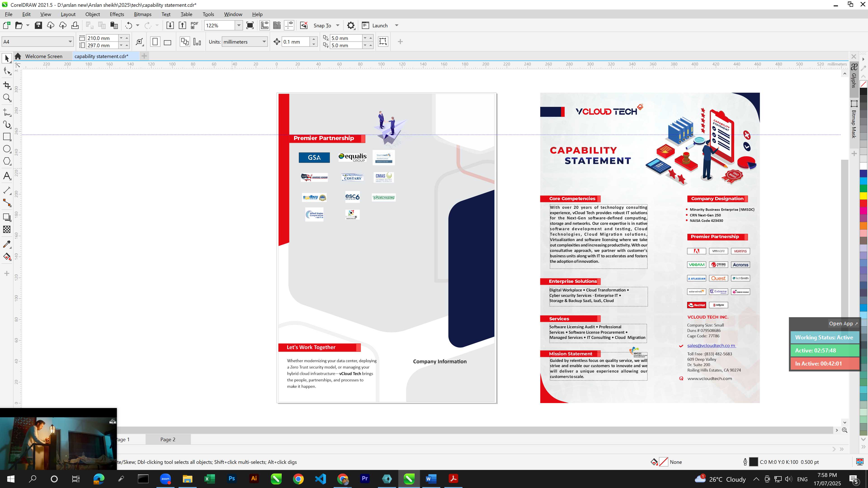Expand the Snap To dropdown
The image size is (868, 488).
click(338, 25)
